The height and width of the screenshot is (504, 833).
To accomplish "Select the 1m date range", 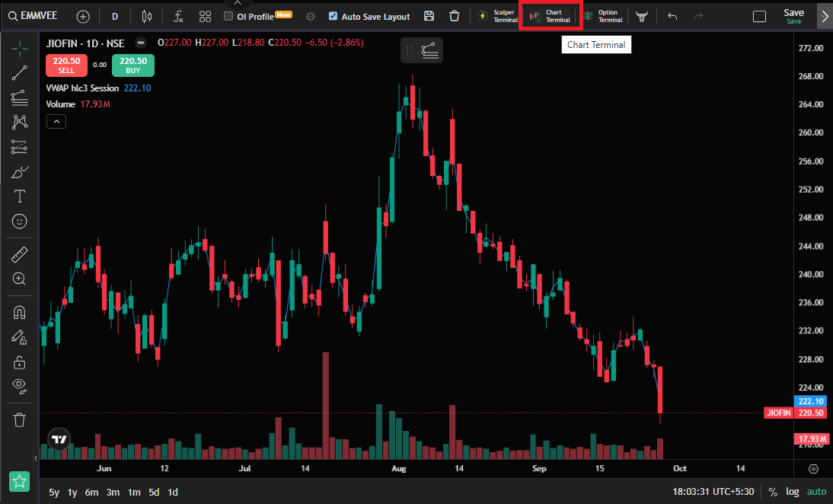I will [134, 493].
